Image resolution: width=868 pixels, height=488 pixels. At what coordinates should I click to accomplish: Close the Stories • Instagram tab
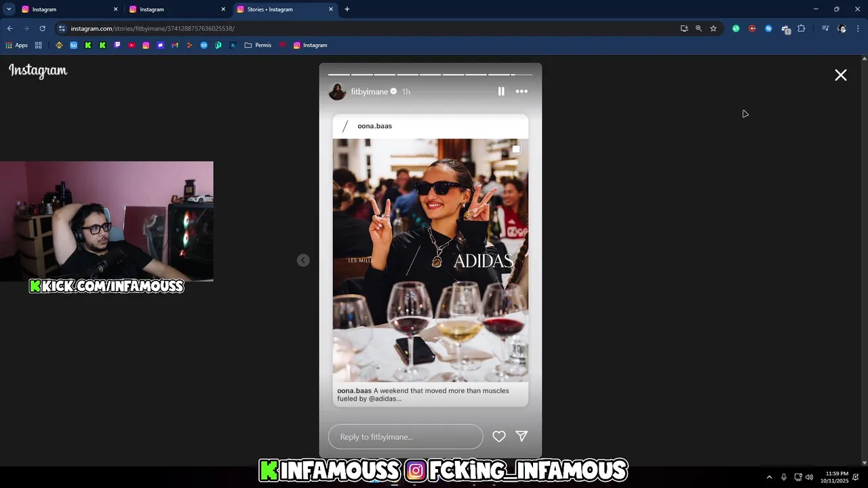(331, 9)
